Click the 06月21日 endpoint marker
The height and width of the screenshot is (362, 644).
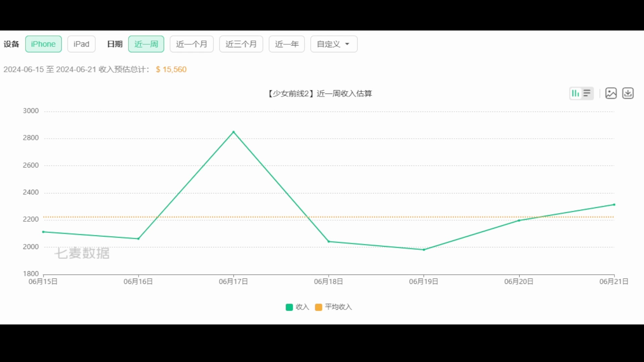click(x=614, y=205)
